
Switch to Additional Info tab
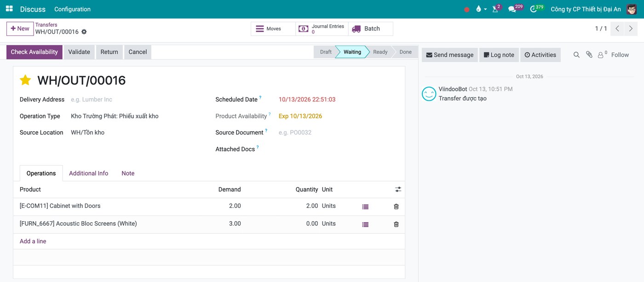click(88, 173)
